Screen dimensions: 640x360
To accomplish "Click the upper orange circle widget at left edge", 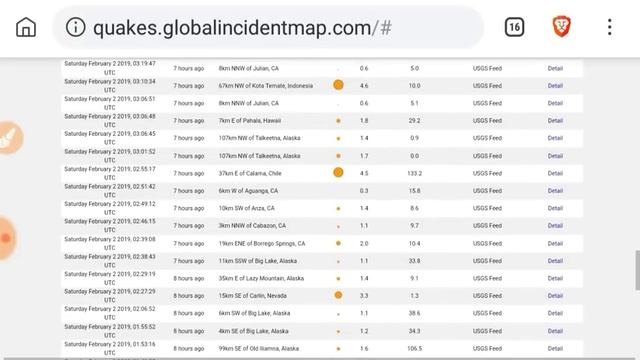I will (10, 138).
